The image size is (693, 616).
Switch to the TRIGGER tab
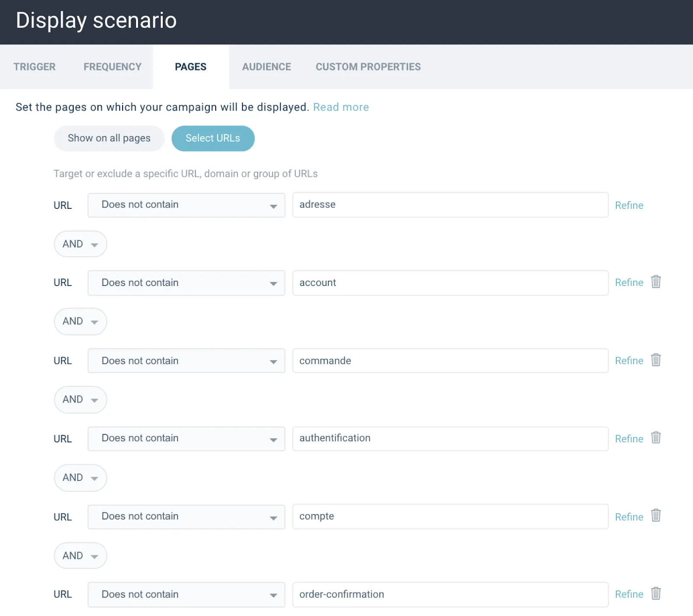[x=34, y=67]
